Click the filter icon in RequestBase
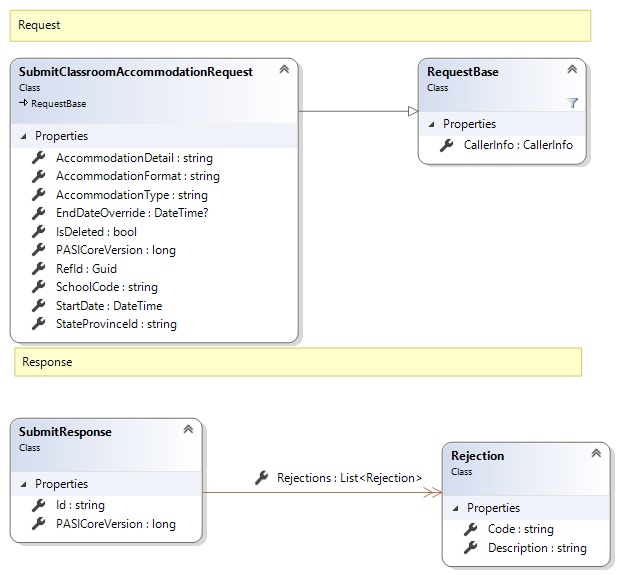The image size is (619, 575). (572, 102)
